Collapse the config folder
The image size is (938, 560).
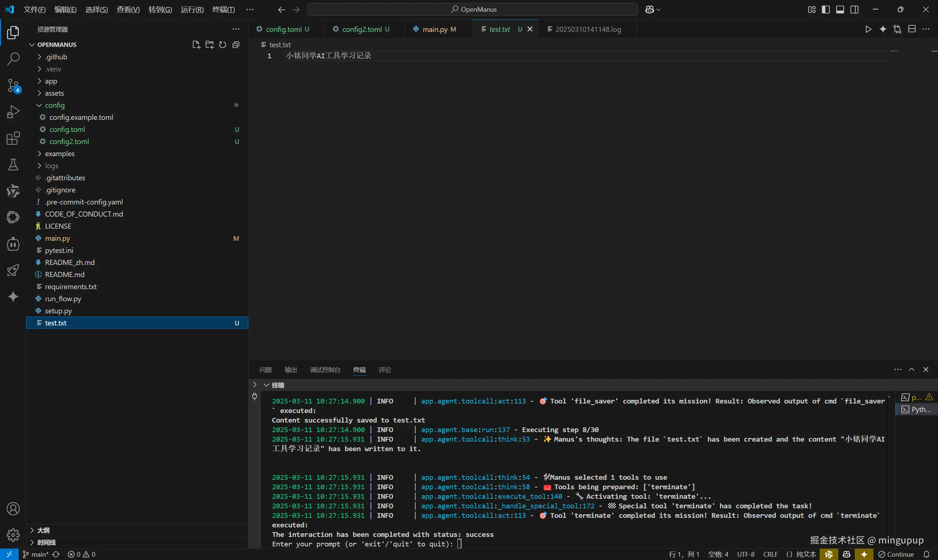coord(55,105)
